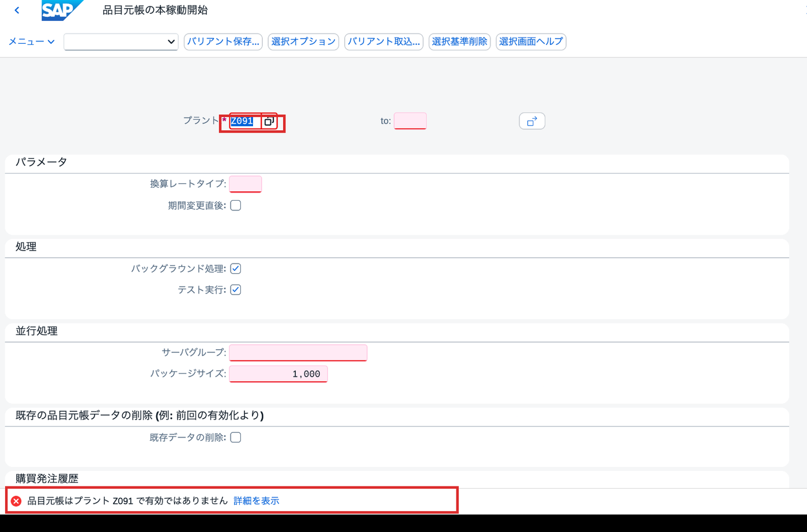Click the プラント field containing Z091
The image size is (807, 532).
[246, 121]
